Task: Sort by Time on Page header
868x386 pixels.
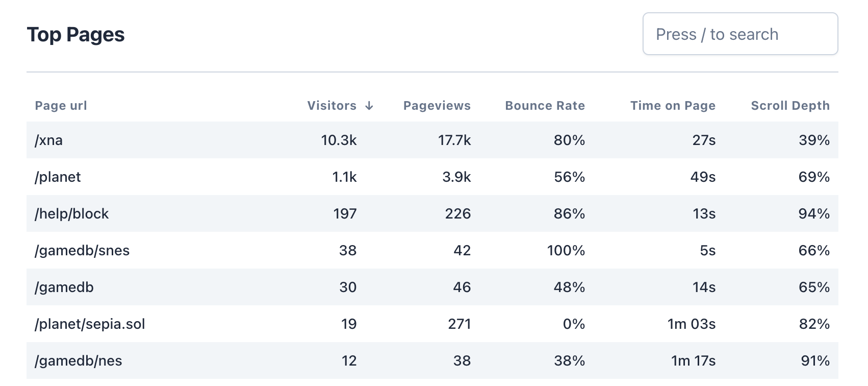Action: [x=672, y=106]
